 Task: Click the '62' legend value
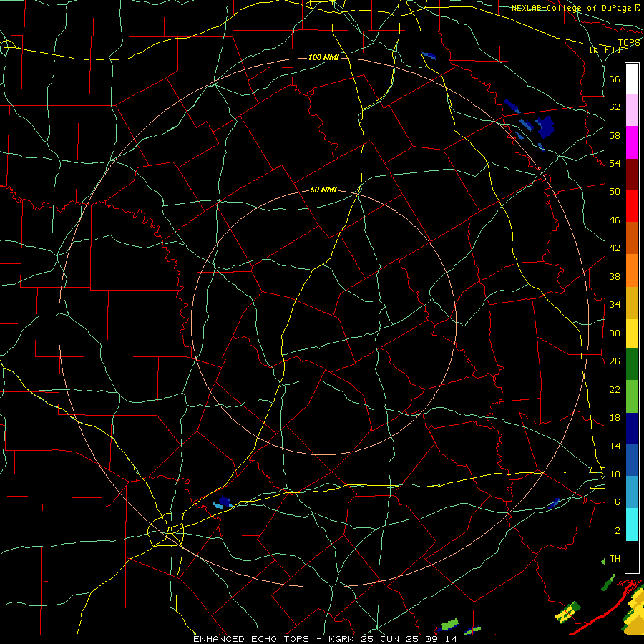pyautogui.click(x=615, y=107)
